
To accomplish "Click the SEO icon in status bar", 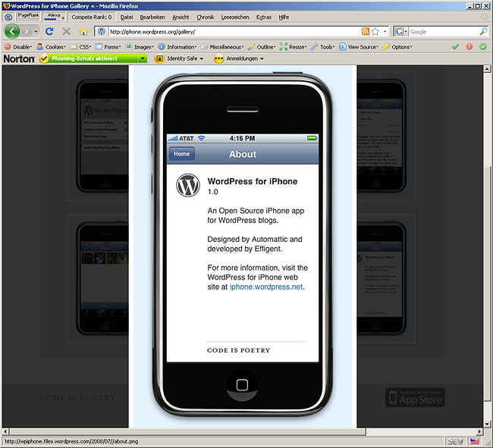I will [455, 441].
